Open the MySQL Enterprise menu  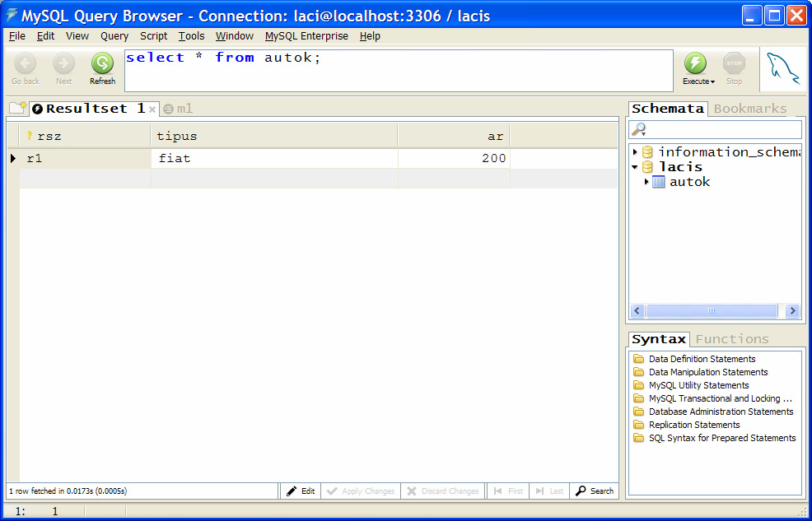coord(306,35)
